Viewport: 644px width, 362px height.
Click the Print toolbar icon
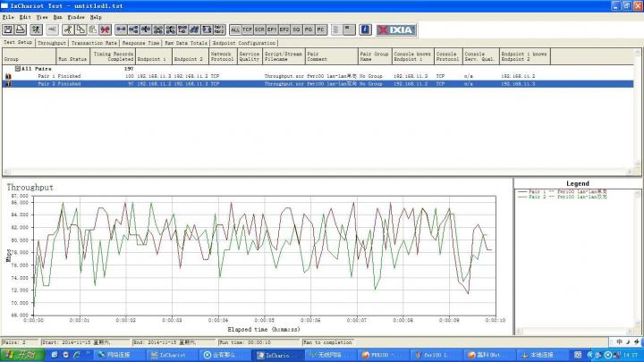tap(21, 29)
